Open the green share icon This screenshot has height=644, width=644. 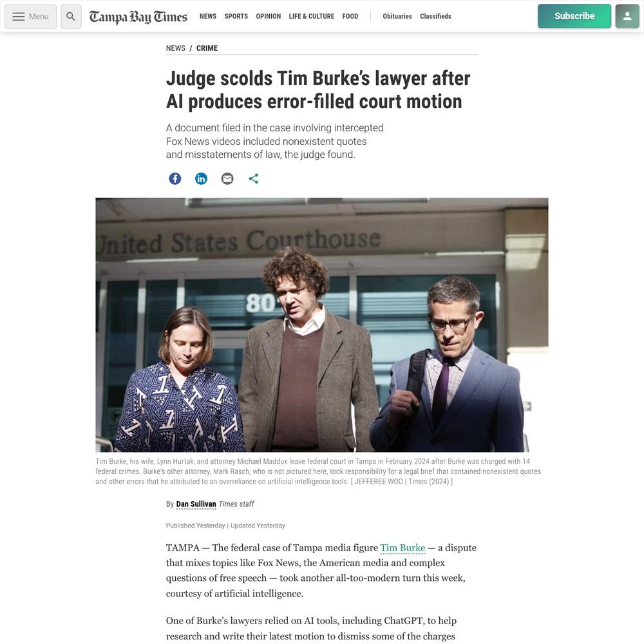point(254,178)
